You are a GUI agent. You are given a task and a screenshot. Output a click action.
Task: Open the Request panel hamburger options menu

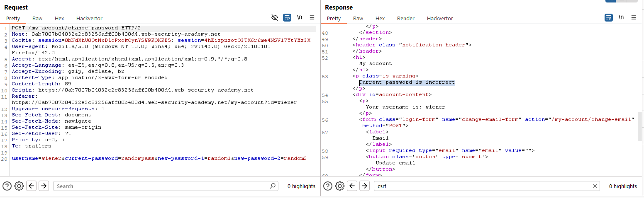[312, 17]
